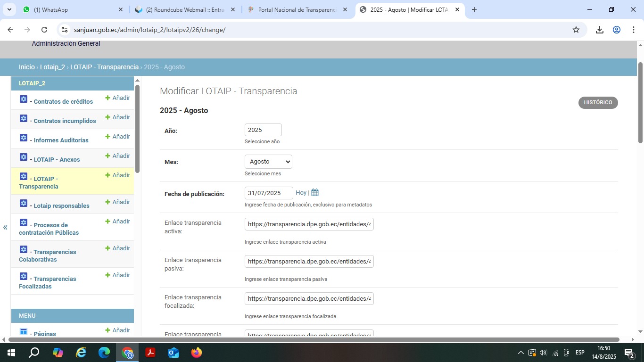
Task: Open the calendar date picker icon
Action: coord(315,193)
